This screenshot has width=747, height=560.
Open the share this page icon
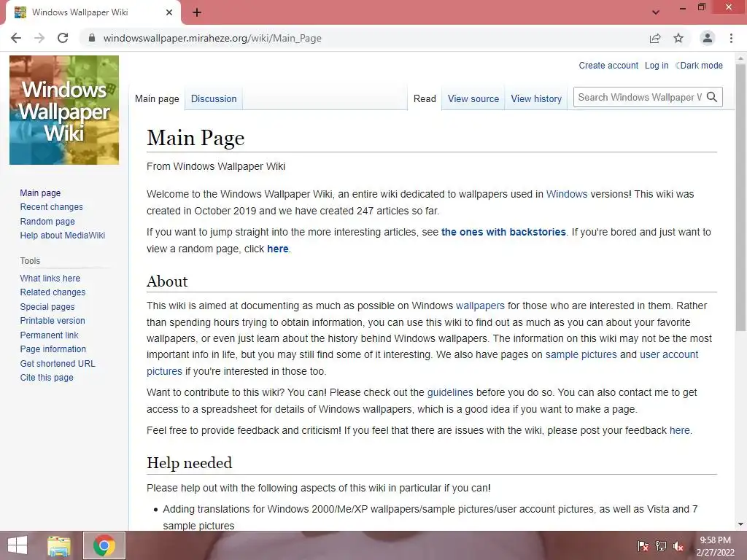655,38
